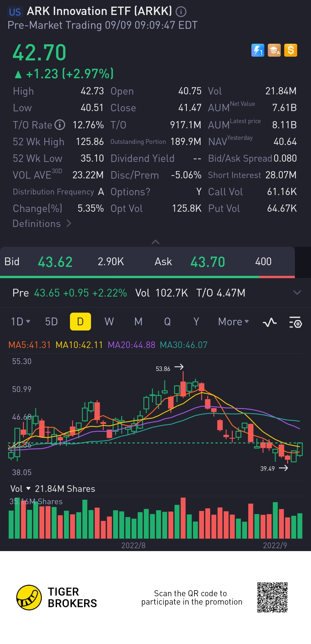The width and height of the screenshot is (311, 644).
Task: Tap the 2022/9 date label
Action: 275,545
